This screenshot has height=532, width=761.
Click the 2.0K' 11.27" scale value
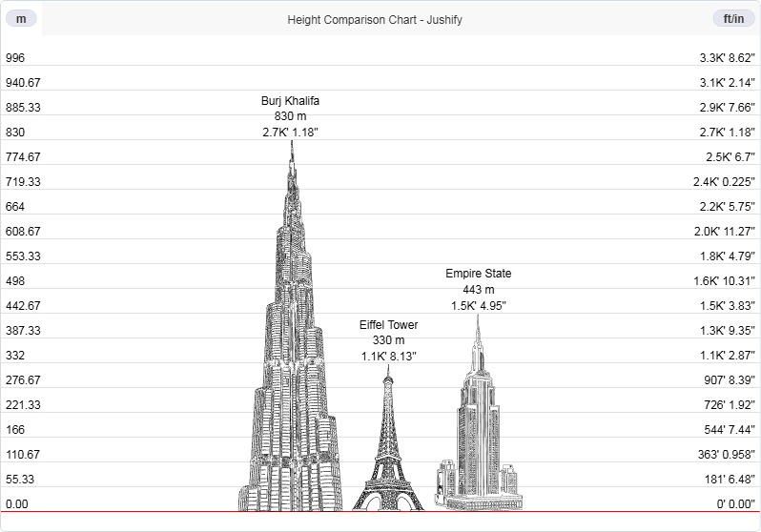tap(725, 231)
